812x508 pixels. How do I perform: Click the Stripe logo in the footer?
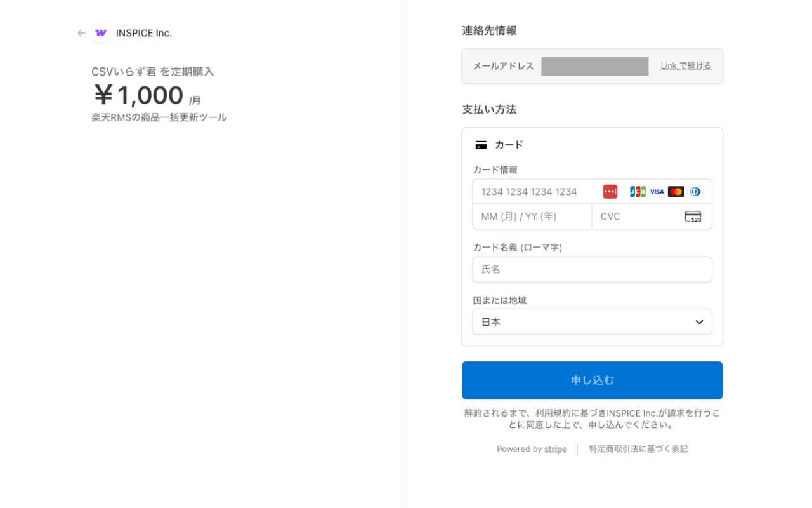[554, 449]
